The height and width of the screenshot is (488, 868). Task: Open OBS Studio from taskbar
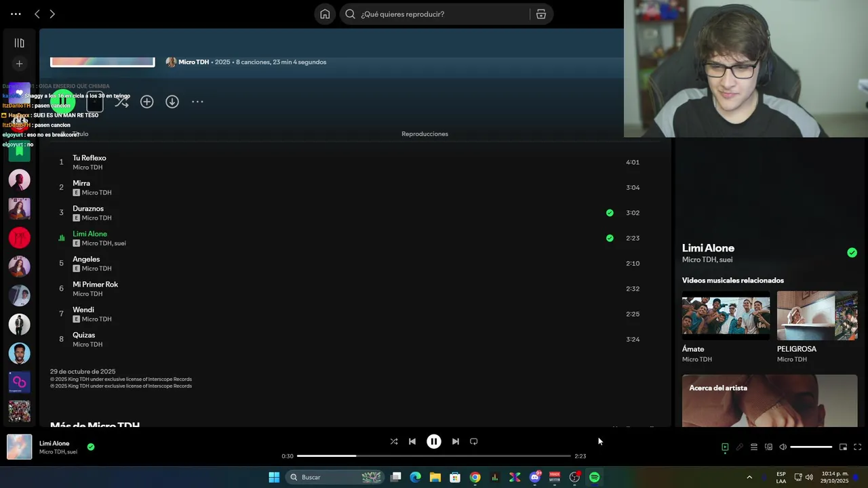pos(574,477)
